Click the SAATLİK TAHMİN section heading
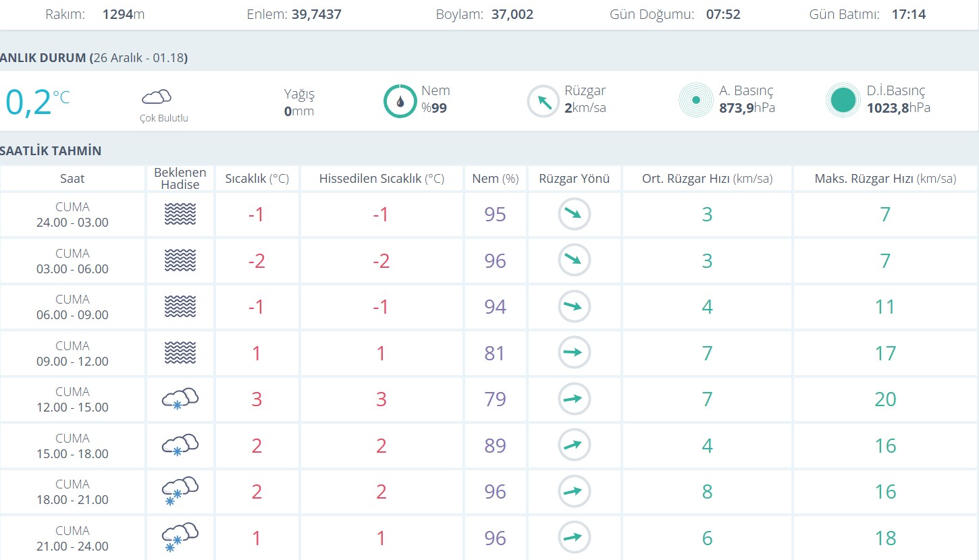 pos(51,150)
